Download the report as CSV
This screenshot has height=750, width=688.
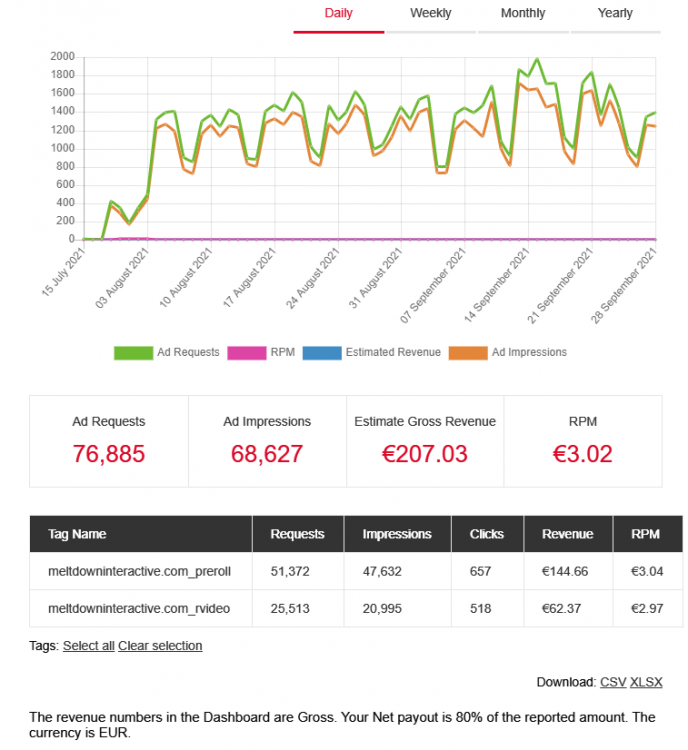tap(612, 682)
